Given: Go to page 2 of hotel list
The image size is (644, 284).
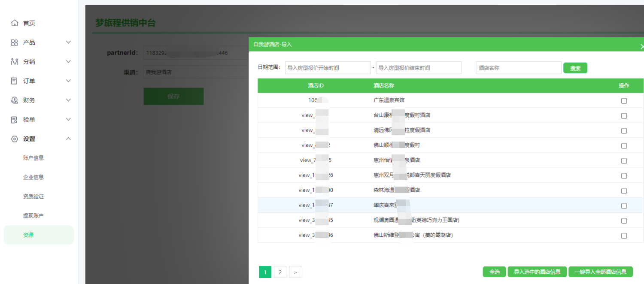Looking at the screenshot, I should point(280,272).
